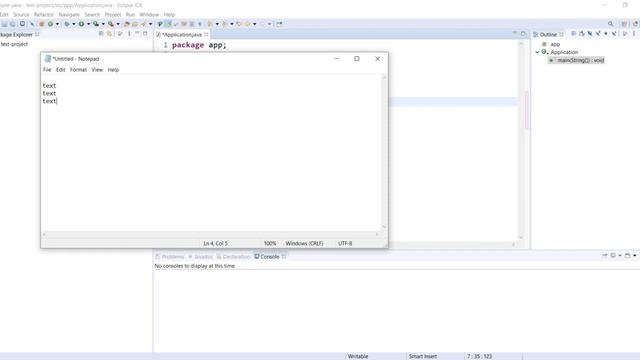Click Collapse All icon in Package Explorer
Screen dimensions: 640x360
click(101, 34)
